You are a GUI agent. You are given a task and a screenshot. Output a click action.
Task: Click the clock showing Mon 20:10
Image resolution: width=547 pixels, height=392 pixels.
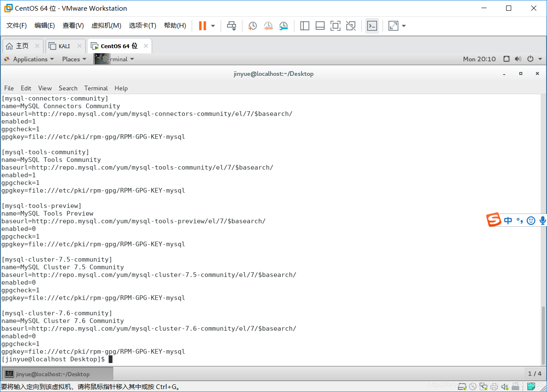coord(479,59)
